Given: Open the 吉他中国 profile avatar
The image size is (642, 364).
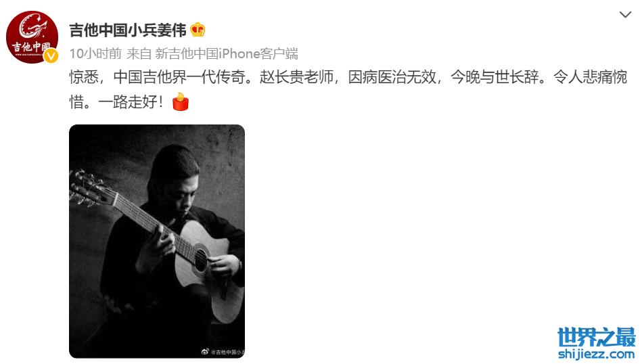Looking at the screenshot, I should click(32, 37).
